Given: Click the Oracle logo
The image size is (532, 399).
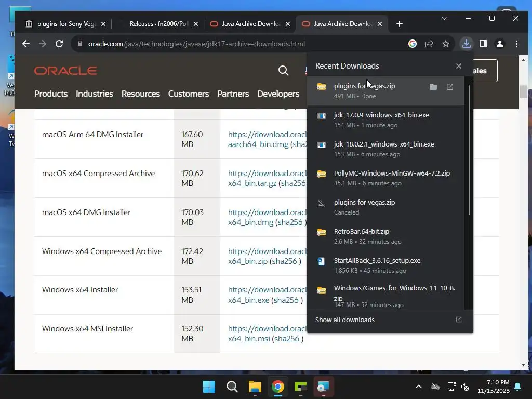Looking at the screenshot, I should point(65,71).
